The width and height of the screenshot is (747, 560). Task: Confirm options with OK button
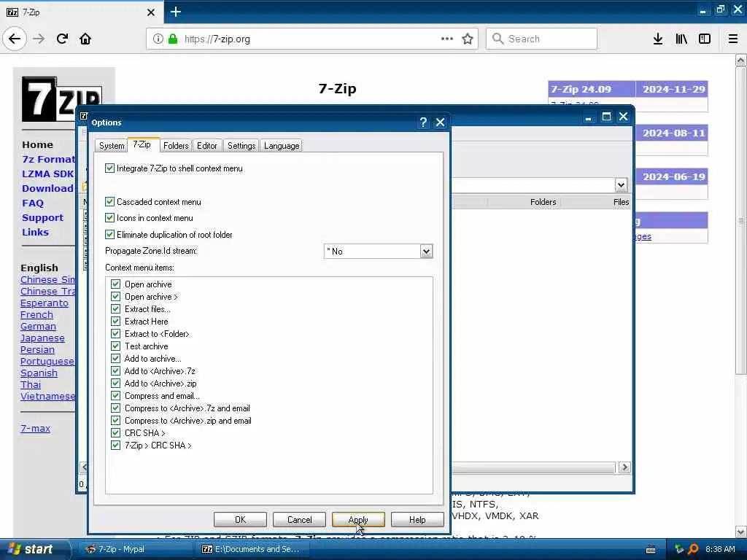[241, 519]
